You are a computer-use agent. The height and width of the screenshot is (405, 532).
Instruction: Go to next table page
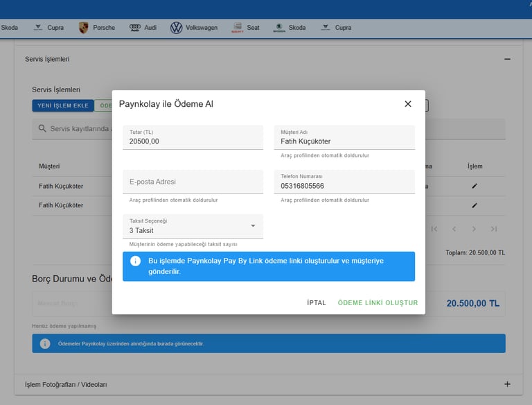click(x=474, y=229)
